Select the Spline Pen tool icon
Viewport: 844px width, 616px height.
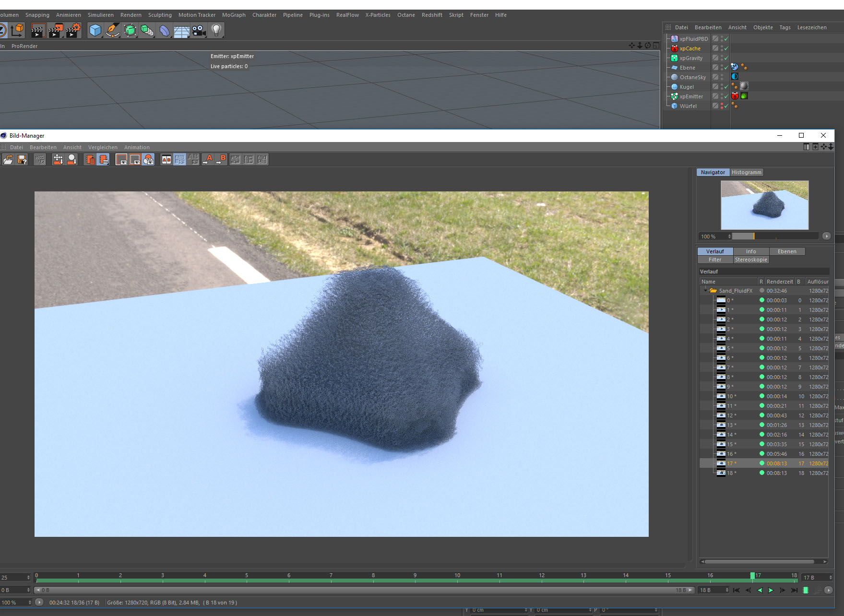pos(113,31)
